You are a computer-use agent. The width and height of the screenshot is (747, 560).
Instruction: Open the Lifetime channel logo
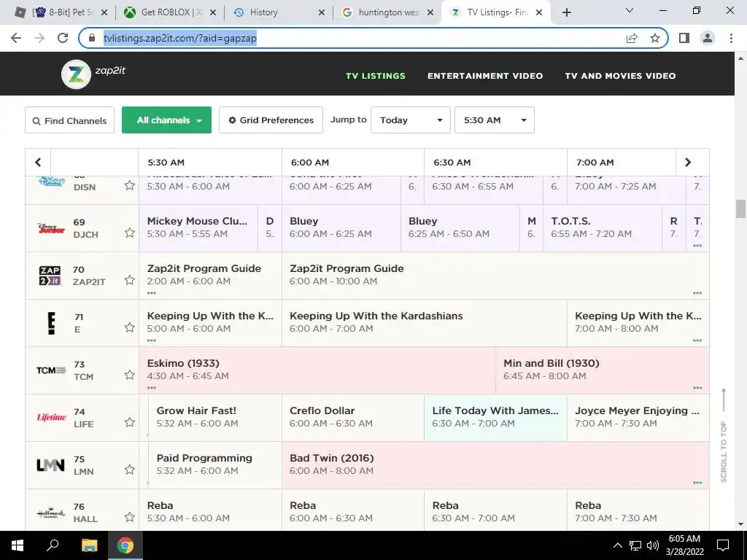[x=52, y=418]
